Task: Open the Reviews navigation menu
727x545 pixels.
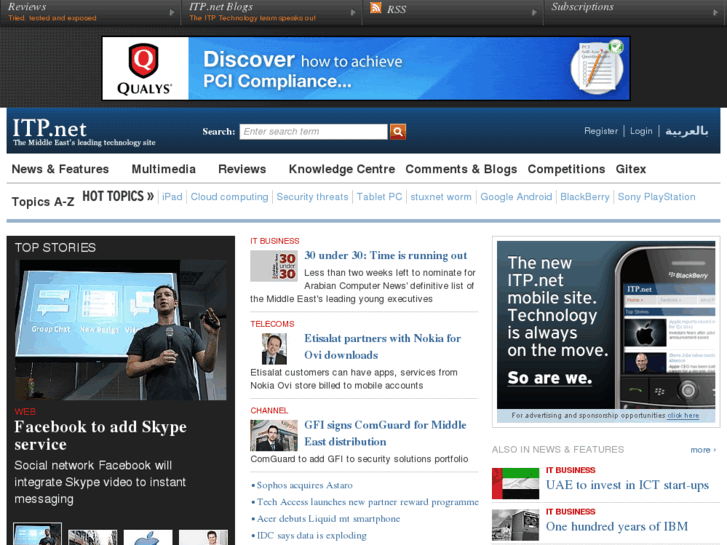Action: [242, 169]
